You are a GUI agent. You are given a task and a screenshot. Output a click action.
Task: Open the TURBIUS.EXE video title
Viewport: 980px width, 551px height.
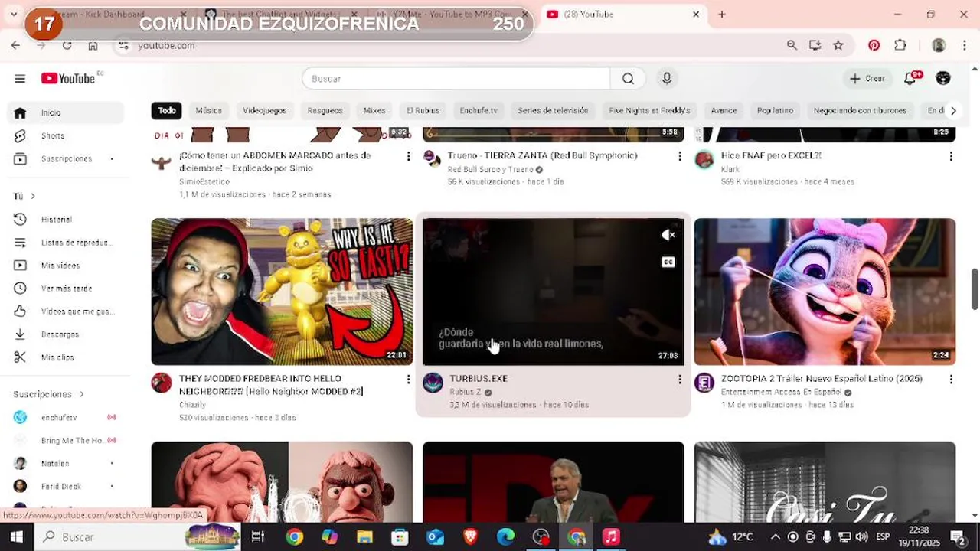[479, 378]
